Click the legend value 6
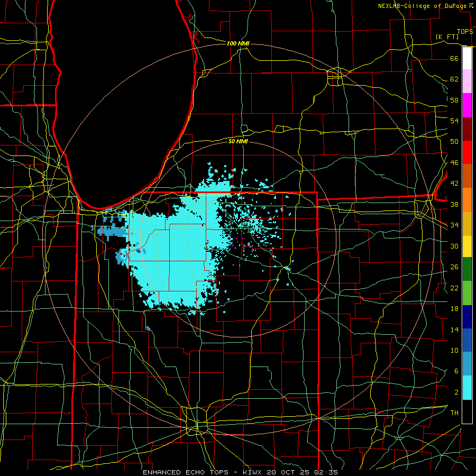 [456, 371]
